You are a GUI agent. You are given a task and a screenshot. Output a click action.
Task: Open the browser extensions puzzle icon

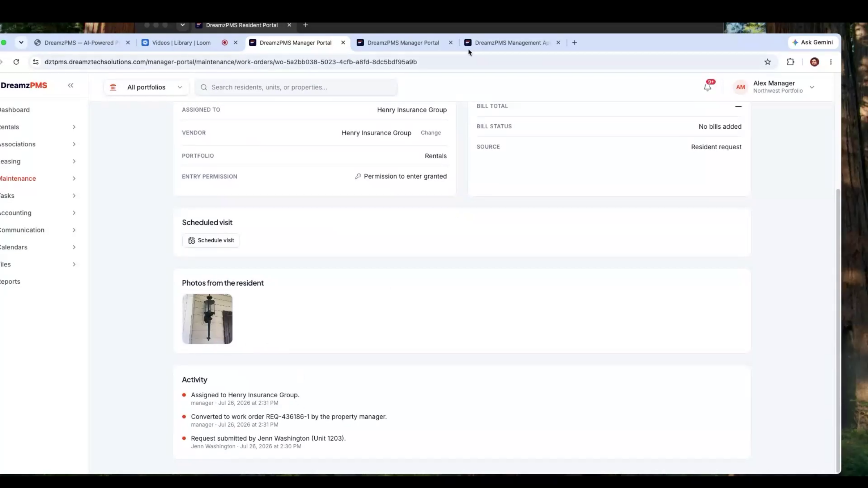[790, 62]
